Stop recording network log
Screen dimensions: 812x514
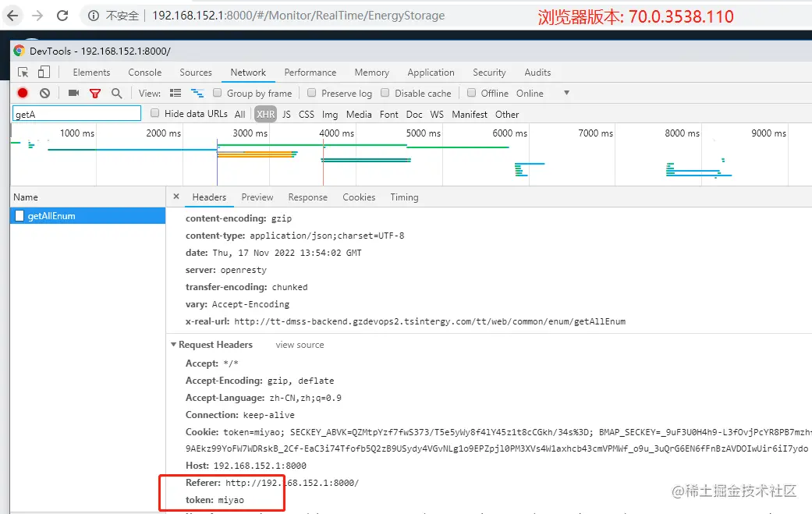(23, 93)
